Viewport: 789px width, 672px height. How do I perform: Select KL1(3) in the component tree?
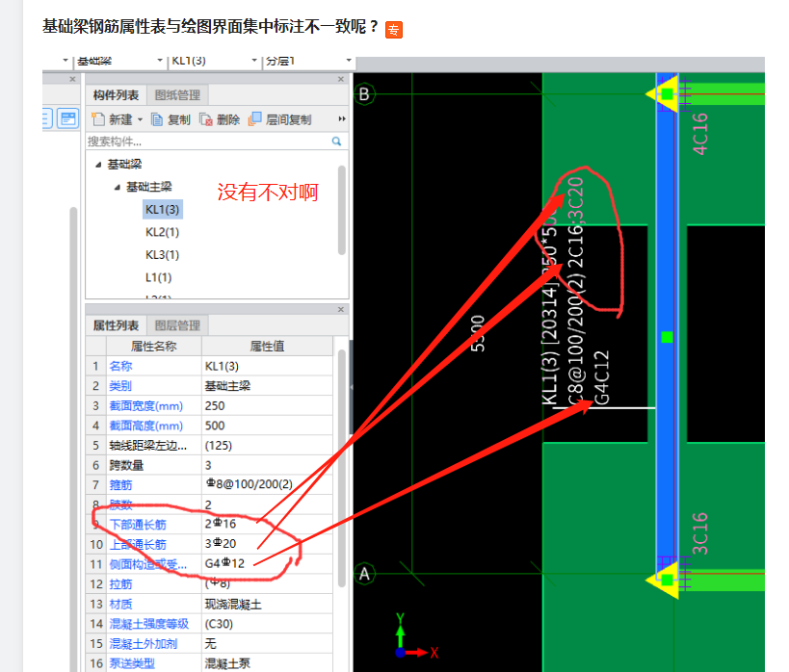[x=163, y=209]
